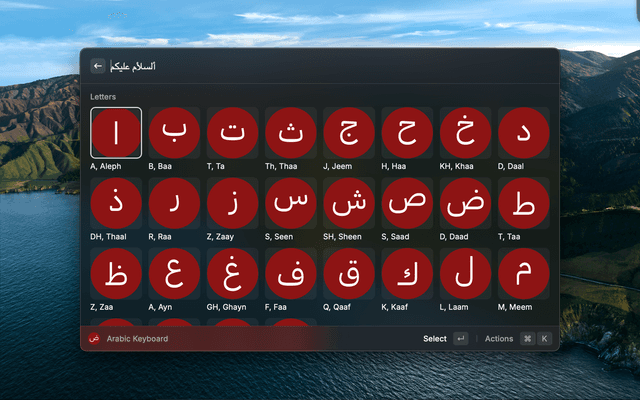Pick the Meem letter tile
Screen dimensions: 640x400
[x=524, y=274]
